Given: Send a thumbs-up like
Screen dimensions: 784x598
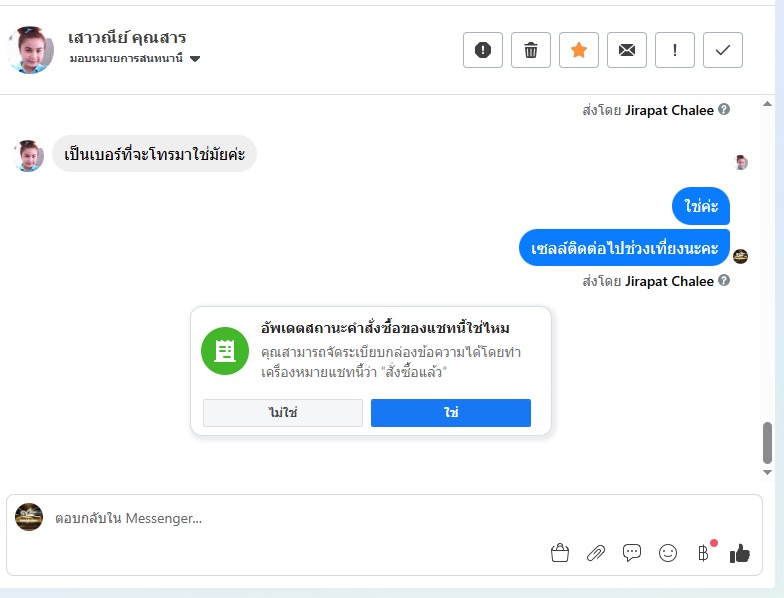Looking at the screenshot, I should (x=740, y=552).
